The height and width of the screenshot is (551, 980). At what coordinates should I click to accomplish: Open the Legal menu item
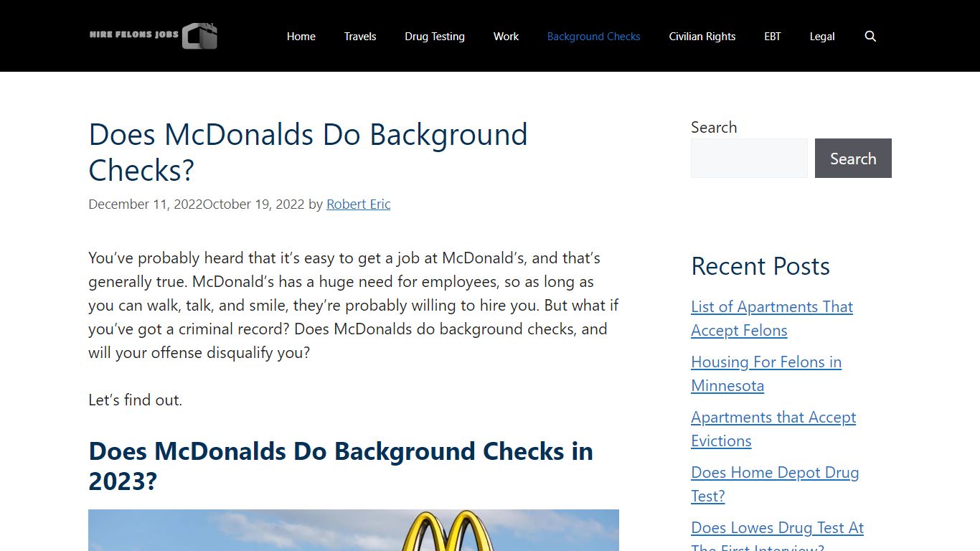(x=822, y=36)
